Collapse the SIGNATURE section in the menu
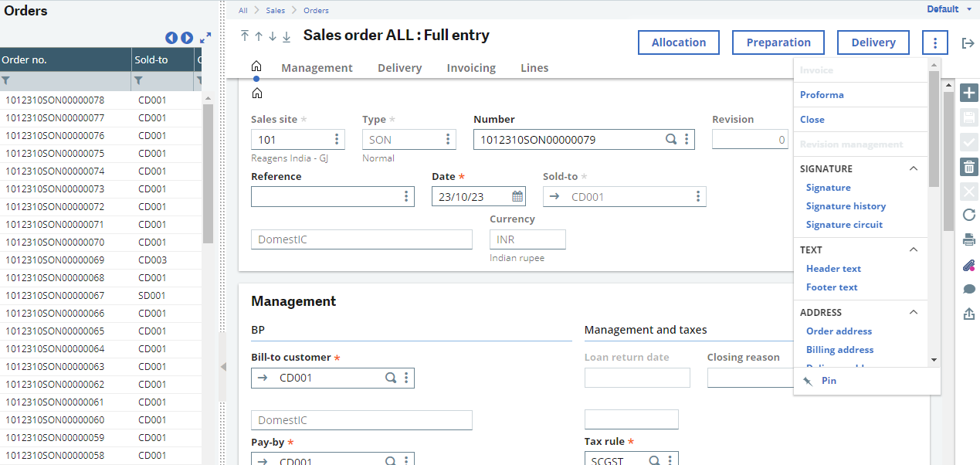The height and width of the screenshot is (465, 980). coord(914,168)
